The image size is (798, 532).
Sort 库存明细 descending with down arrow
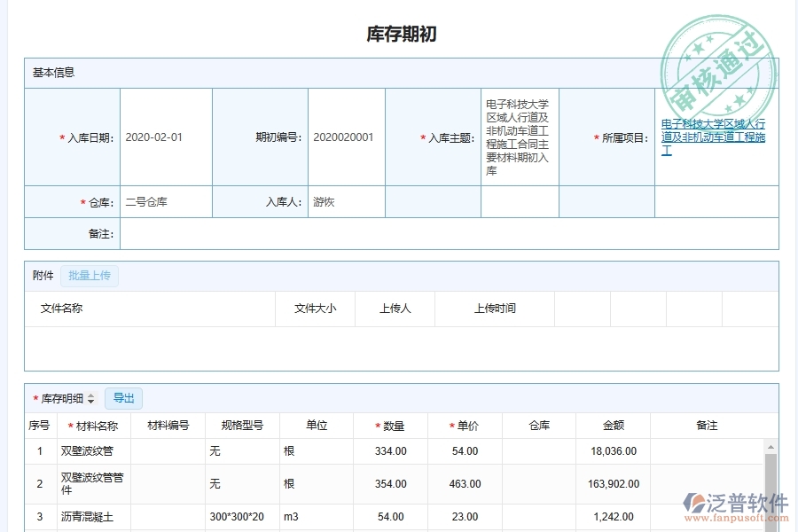(x=90, y=401)
